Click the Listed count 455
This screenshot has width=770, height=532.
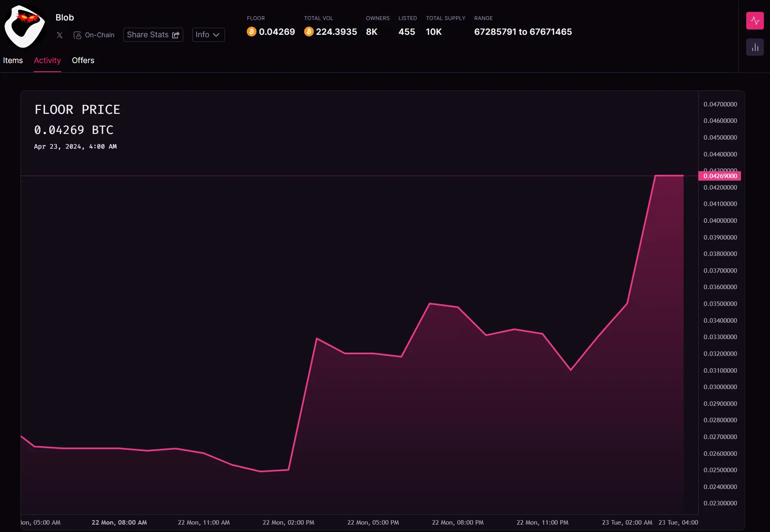407,32
